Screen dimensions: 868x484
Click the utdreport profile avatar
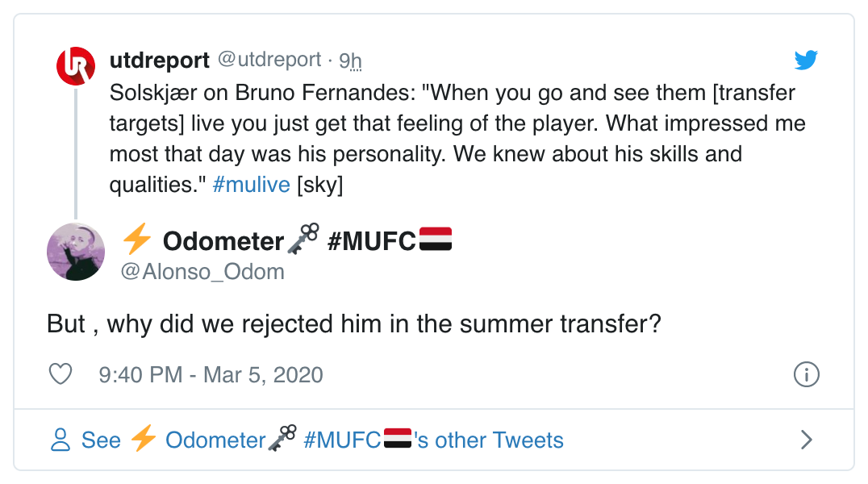(76, 66)
